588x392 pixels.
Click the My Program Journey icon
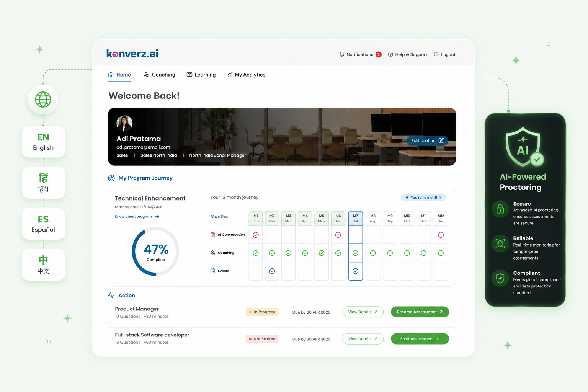[111, 178]
